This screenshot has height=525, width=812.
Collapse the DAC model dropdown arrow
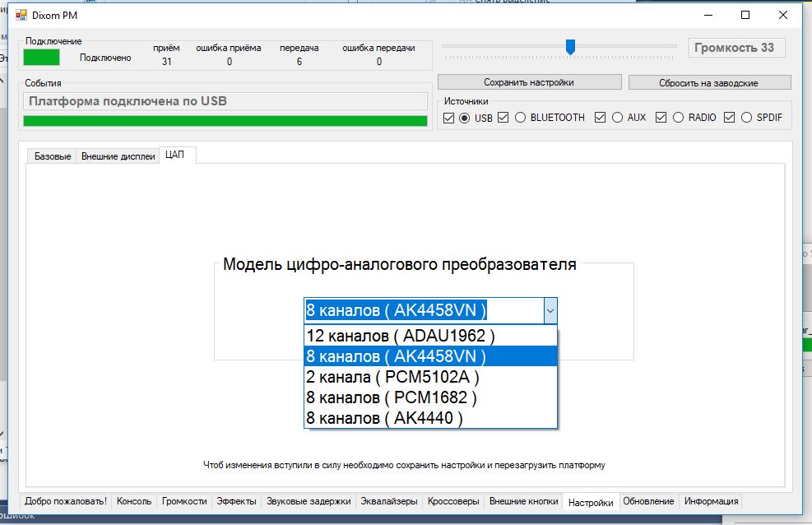pos(550,311)
